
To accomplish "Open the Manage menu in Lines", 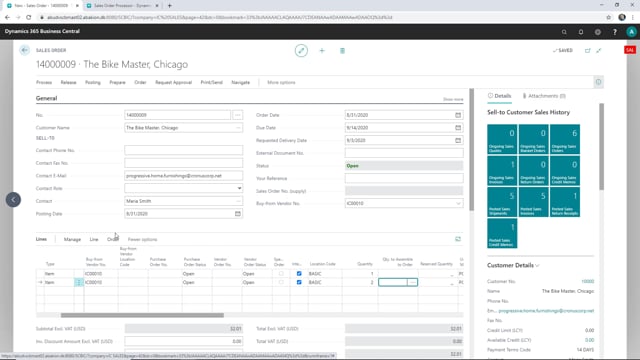I will tap(72, 240).
